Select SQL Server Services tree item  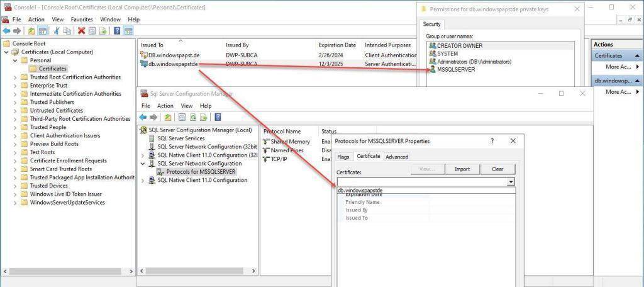point(180,138)
